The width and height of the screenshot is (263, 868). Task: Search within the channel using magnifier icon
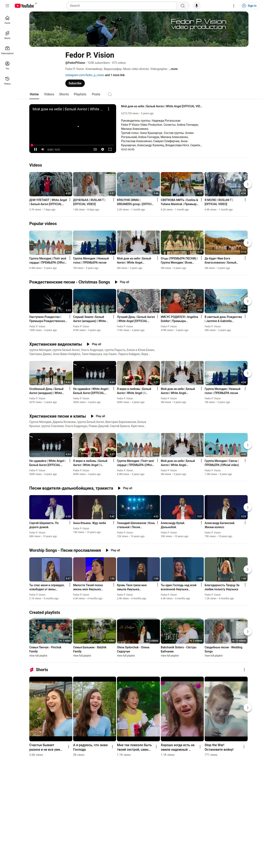(110, 94)
